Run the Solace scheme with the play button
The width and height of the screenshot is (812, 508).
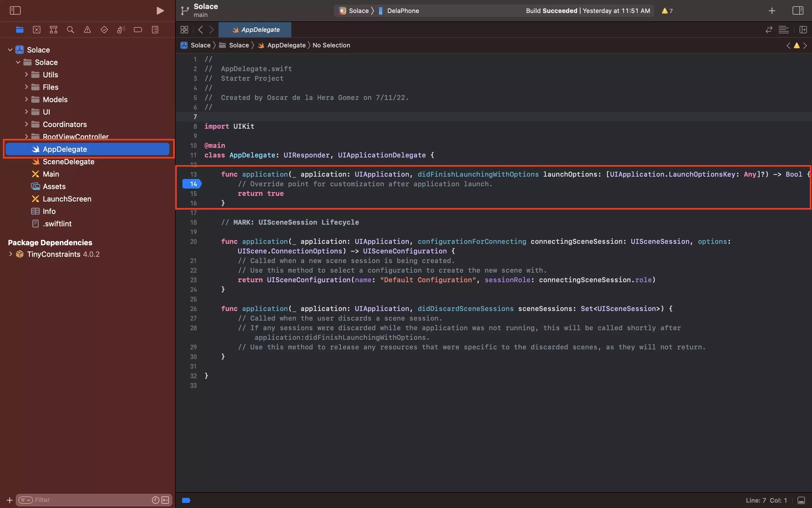[x=160, y=11]
